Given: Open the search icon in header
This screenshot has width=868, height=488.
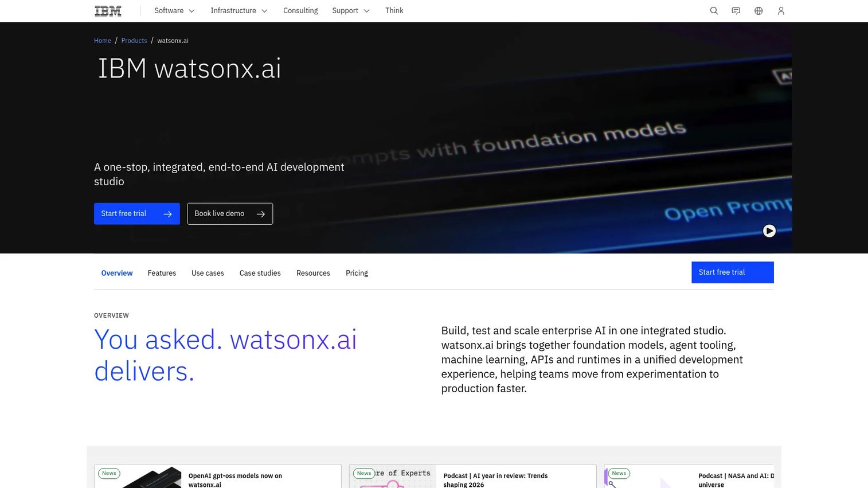Looking at the screenshot, I should (714, 11).
